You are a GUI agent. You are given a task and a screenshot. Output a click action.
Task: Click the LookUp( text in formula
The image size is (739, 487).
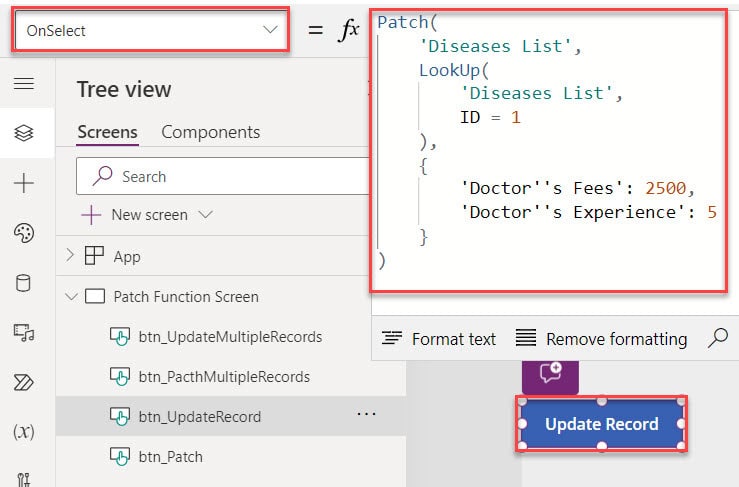coord(454,70)
